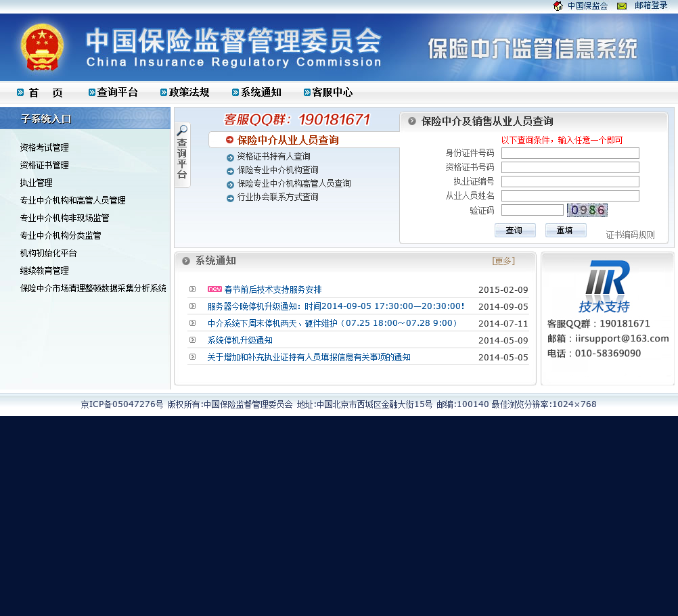This screenshot has height=616, width=678.
Task: Open 专业中介机构非现场监管 subsystem
Action: pyautogui.click(x=65, y=218)
